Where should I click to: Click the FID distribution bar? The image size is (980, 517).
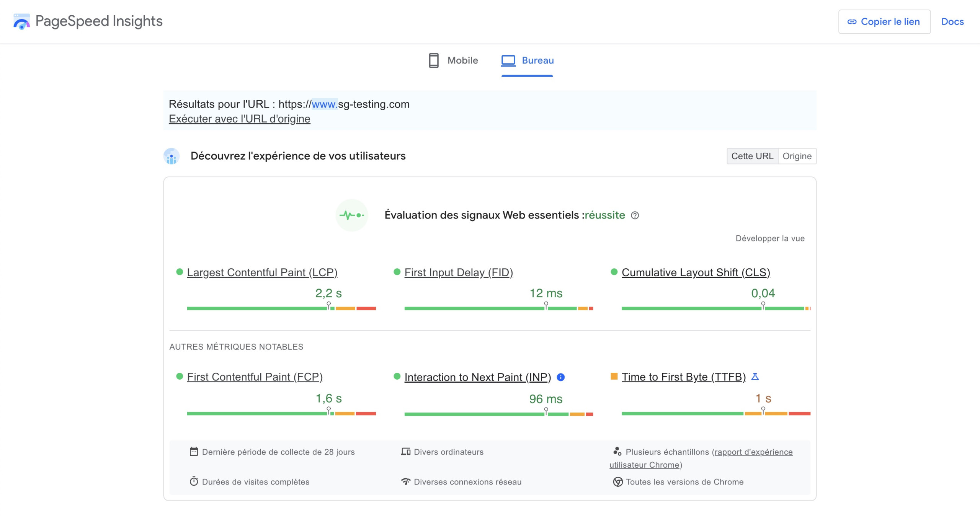coord(499,308)
